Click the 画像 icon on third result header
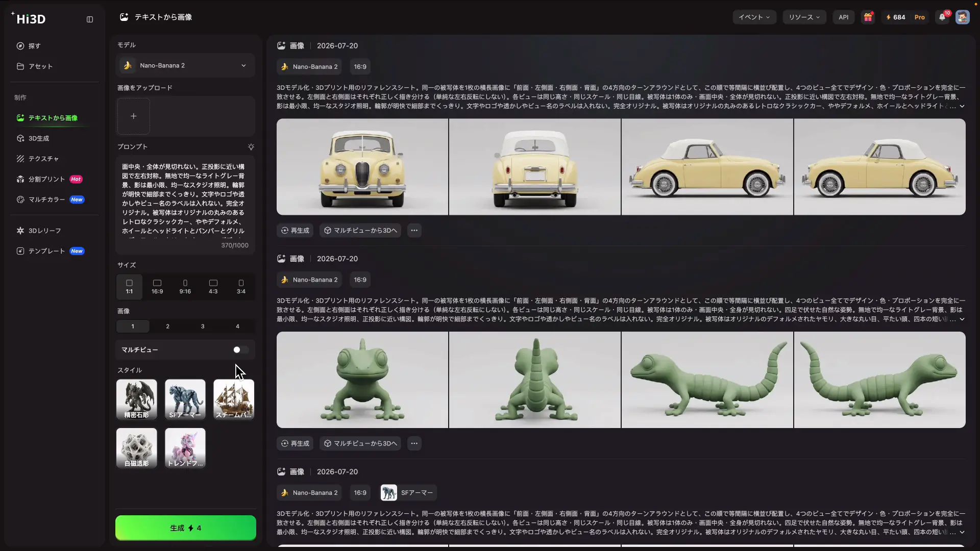Image resolution: width=980 pixels, height=551 pixels. pos(281,472)
